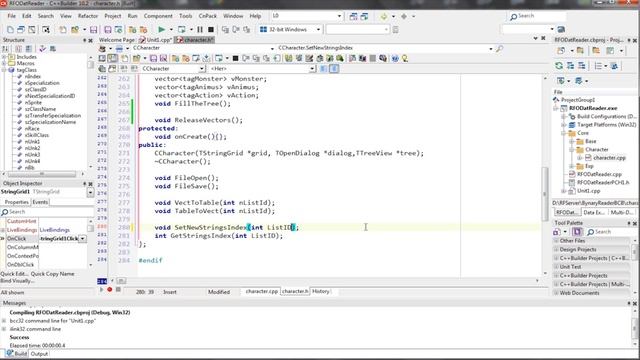The image size is (640, 360).
Task: Click the macro stop square below editor
Action: coord(118,289)
